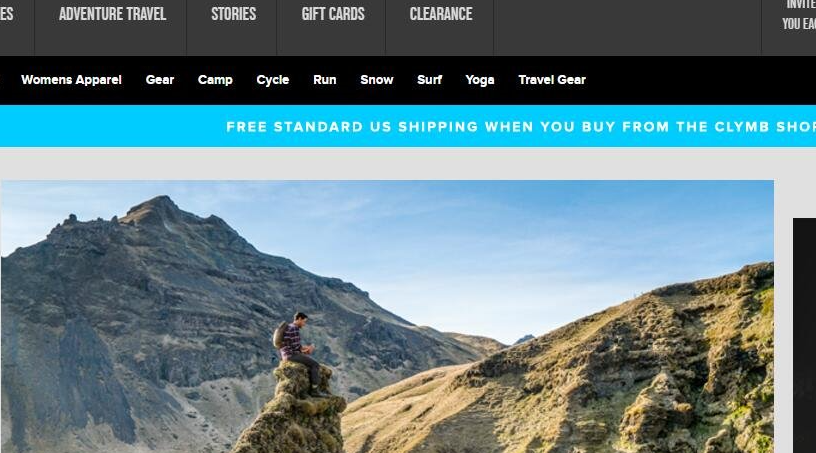View the Snow category

tap(377, 80)
